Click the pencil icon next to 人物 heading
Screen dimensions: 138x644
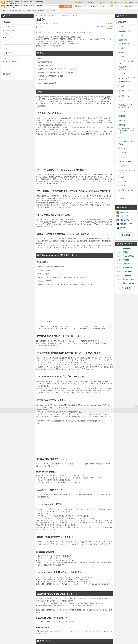pyautogui.click(x=43, y=92)
